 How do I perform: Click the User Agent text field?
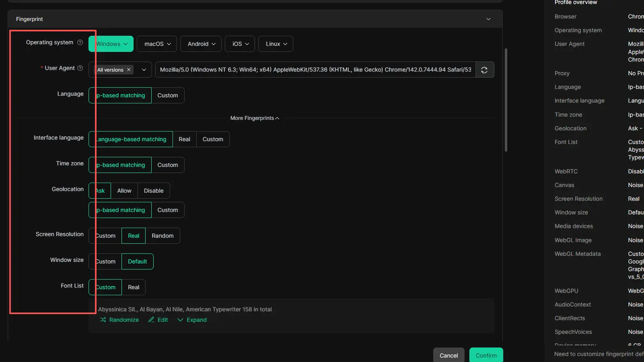pyautogui.click(x=315, y=70)
